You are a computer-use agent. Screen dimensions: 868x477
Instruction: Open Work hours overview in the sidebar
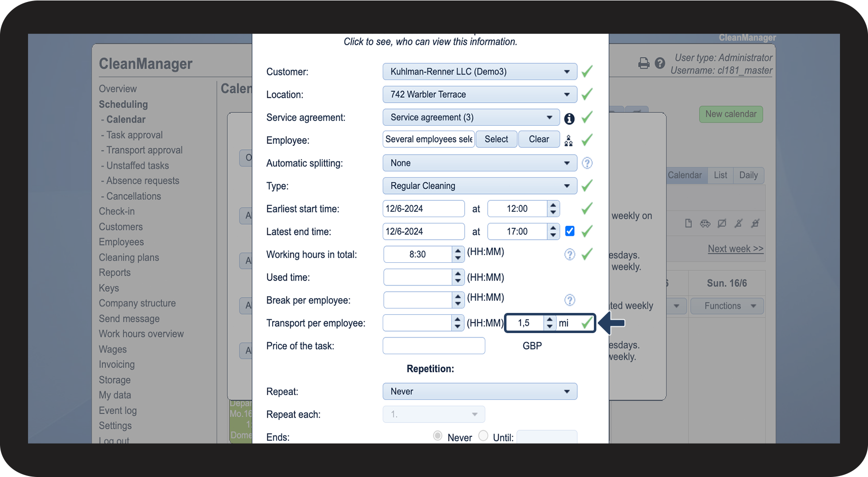pyautogui.click(x=141, y=334)
